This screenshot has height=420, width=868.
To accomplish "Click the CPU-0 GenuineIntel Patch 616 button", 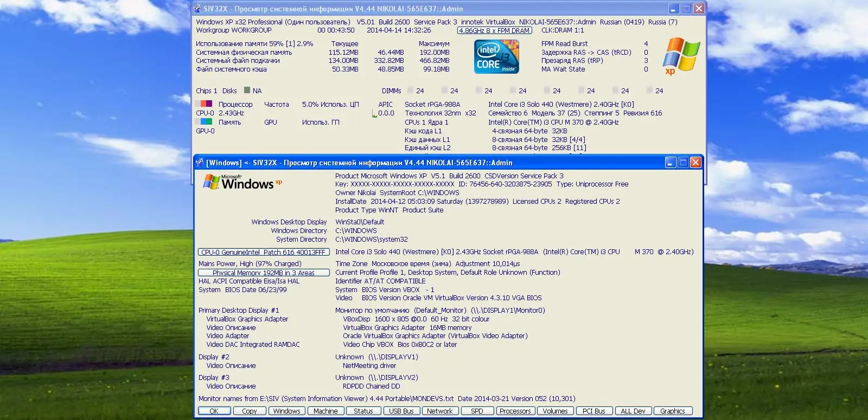I will click(264, 252).
